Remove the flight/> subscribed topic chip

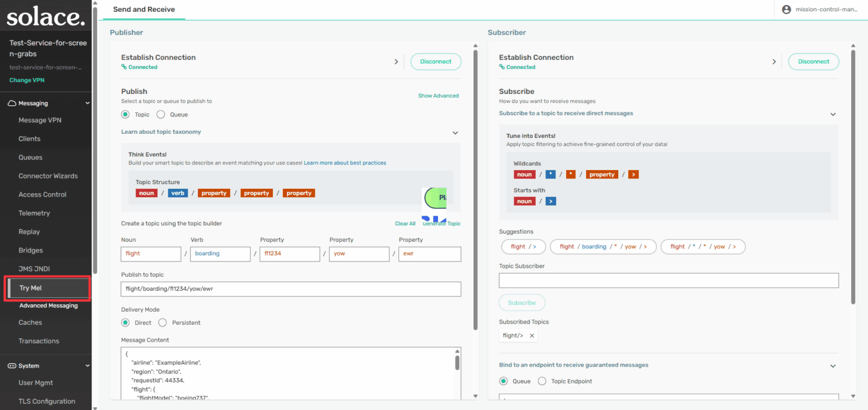click(532, 335)
